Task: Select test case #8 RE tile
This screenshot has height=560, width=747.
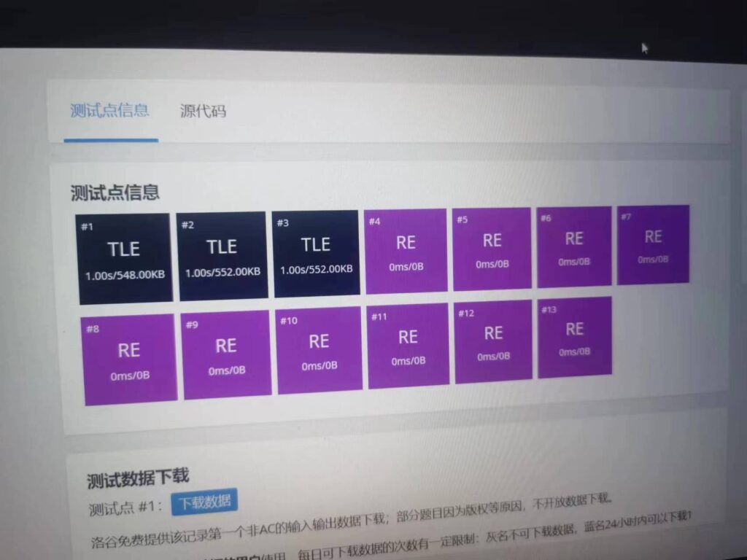Action: click(x=130, y=359)
